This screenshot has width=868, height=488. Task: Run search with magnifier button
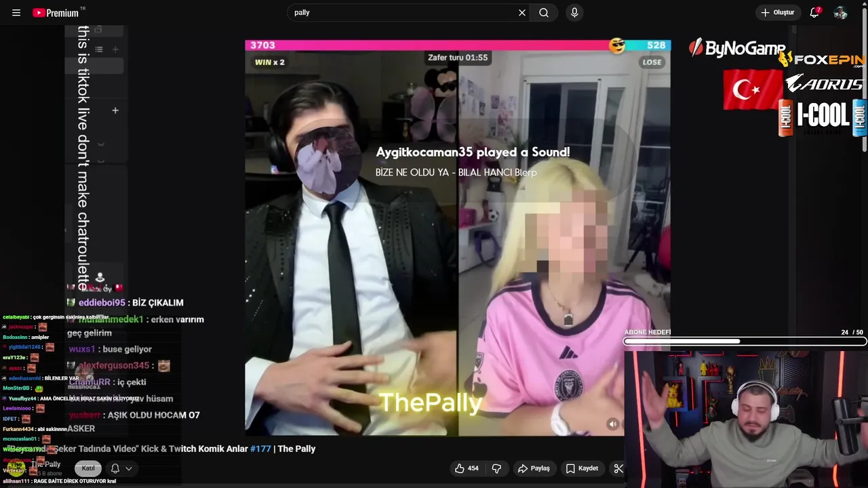tap(544, 13)
